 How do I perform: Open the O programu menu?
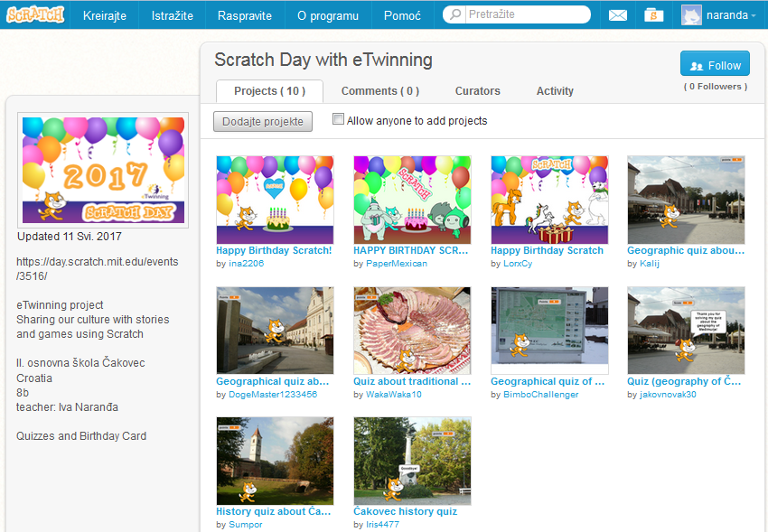click(328, 15)
